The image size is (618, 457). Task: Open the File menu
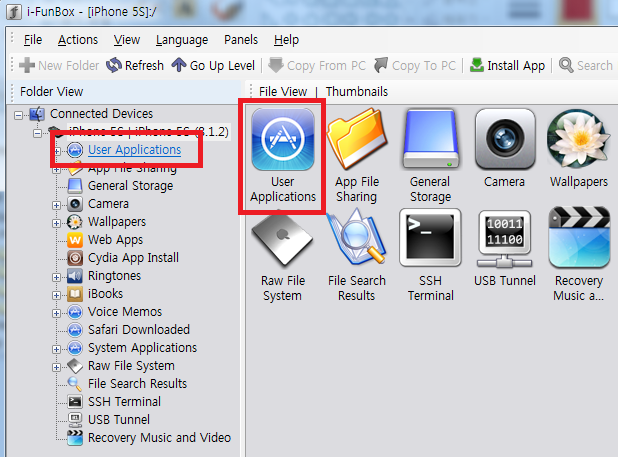tap(33, 40)
